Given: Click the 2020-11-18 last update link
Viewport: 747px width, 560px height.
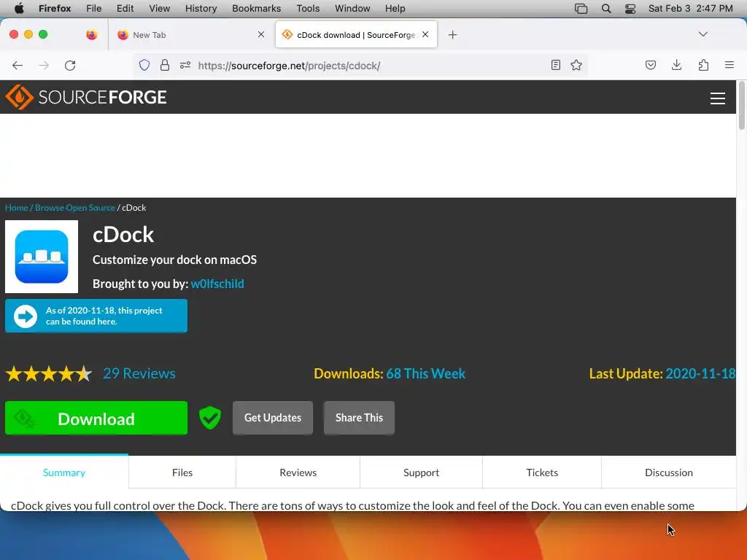Looking at the screenshot, I should (700, 373).
